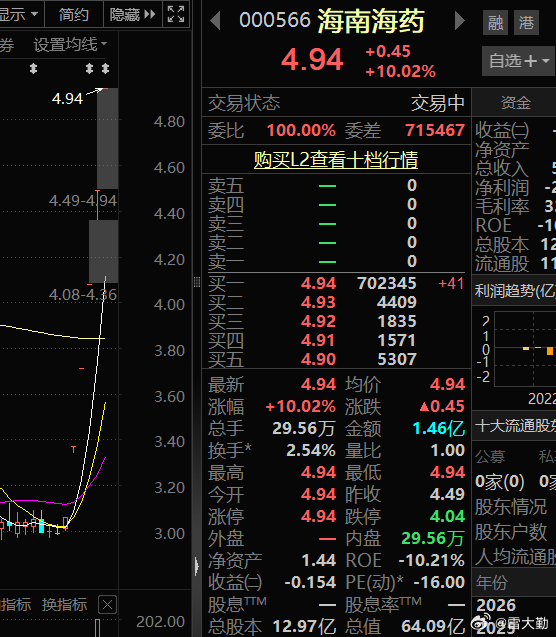This screenshot has width=556, height=637.
Task: Click the 总值 value 64.09亿
Action: click(x=433, y=626)
